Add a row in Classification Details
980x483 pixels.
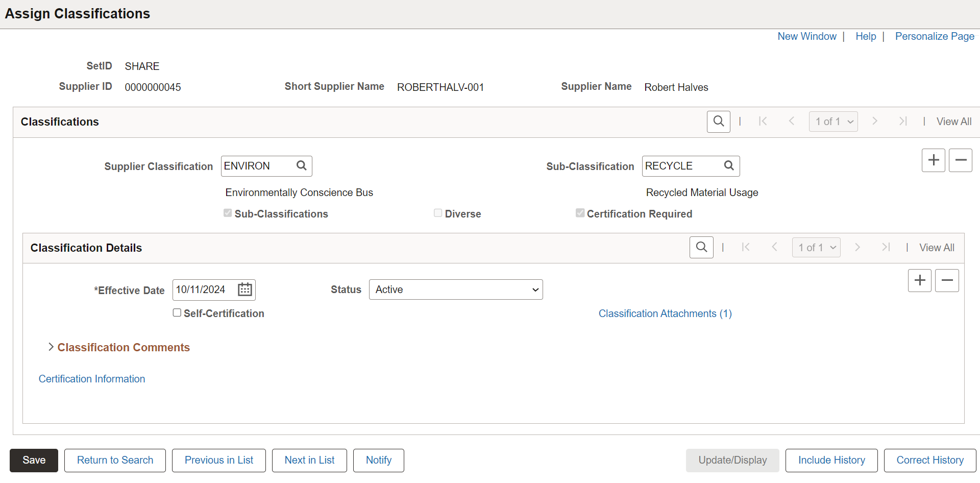919,280
